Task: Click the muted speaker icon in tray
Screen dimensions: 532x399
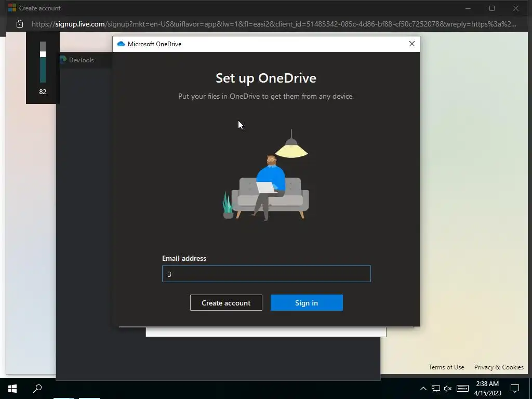Action: tap(448, 389)
